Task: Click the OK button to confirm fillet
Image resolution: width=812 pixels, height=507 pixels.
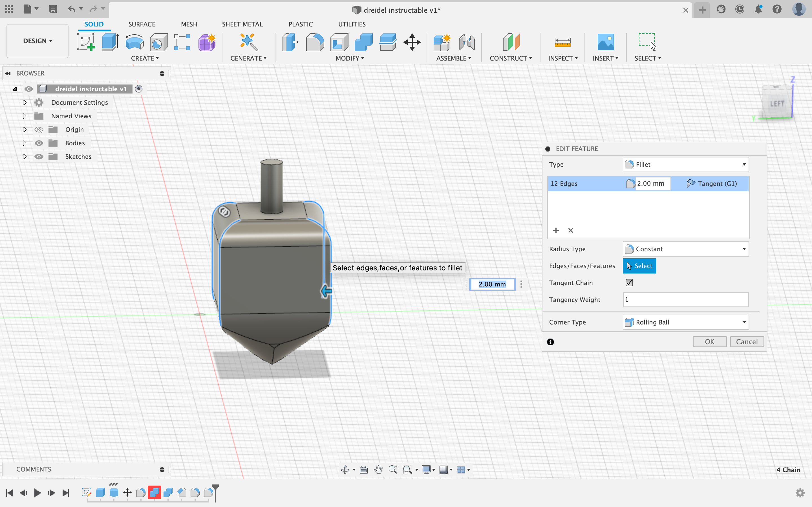Action: (x=710, y=342)
